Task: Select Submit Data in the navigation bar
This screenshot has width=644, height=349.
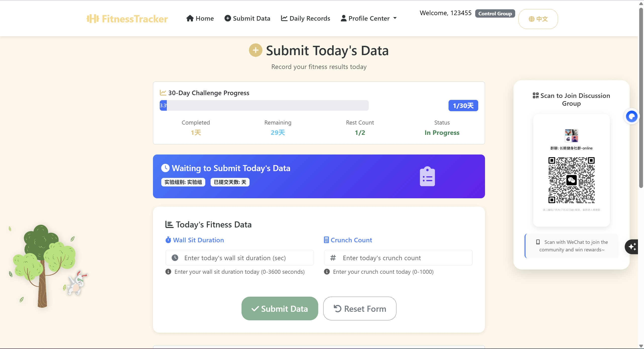Action: [247, 18]
